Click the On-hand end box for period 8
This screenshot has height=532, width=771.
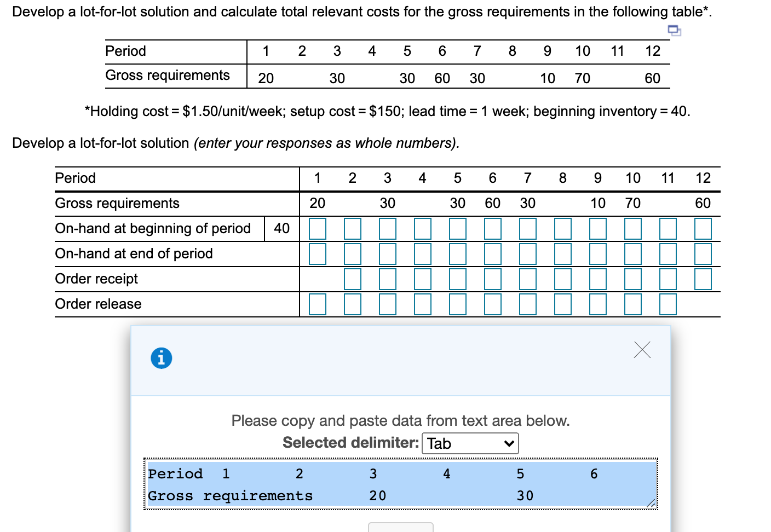point(563,253)
